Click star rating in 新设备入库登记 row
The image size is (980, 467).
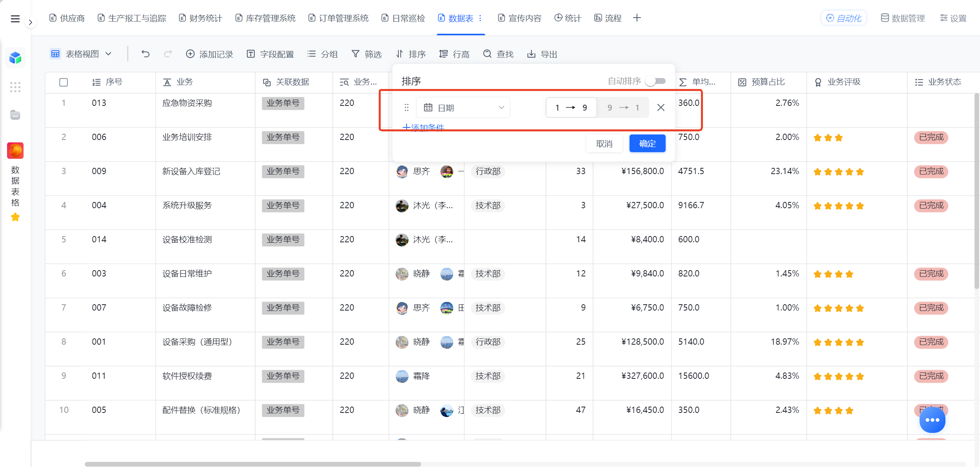click(839, 172)
